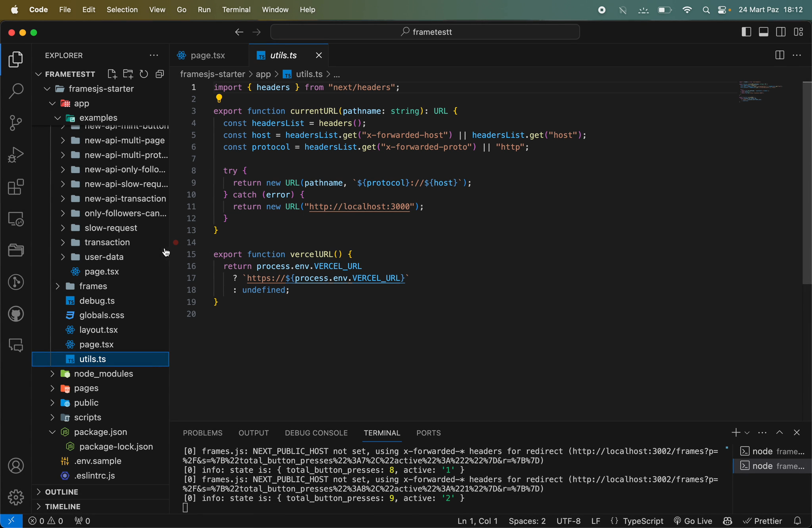Open remote window indicator in status bar
This screenshot has height=528, width=812.
pos(11,520)
